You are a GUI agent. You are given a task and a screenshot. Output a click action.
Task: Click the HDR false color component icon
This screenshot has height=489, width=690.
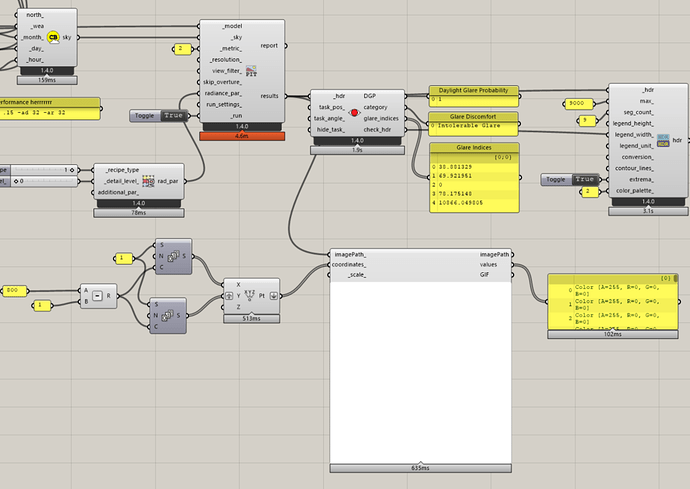[663, 140]
